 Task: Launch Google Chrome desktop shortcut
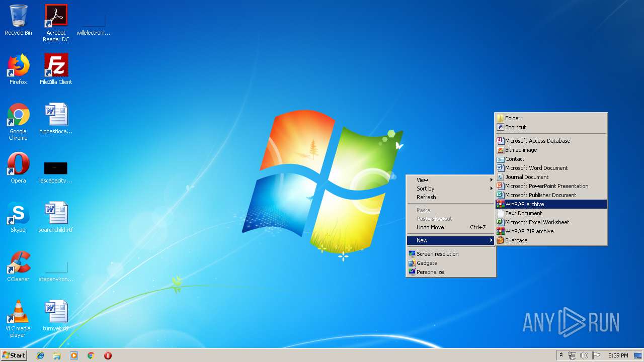click(18, 122)
